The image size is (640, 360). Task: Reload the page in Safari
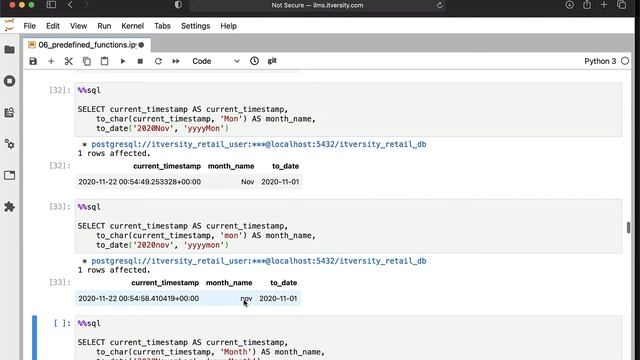tap(440, 5)
